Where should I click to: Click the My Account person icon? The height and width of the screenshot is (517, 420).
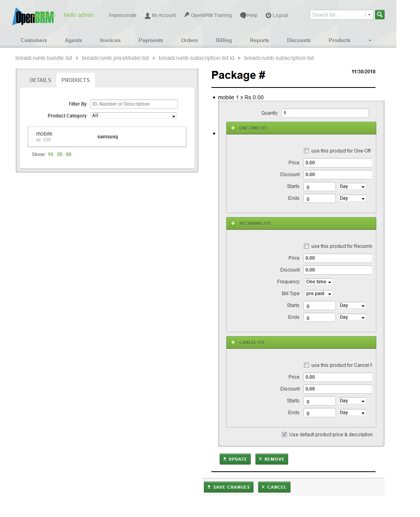[148, 16]
